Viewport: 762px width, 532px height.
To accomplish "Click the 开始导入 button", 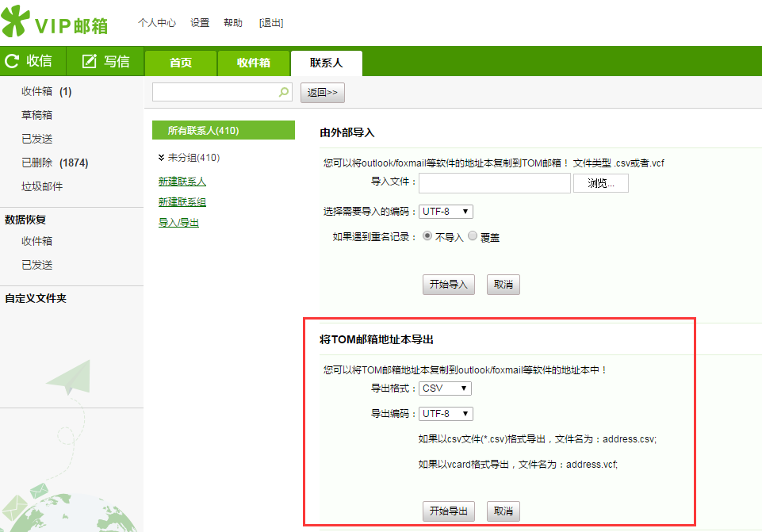I will coord(449,284).
